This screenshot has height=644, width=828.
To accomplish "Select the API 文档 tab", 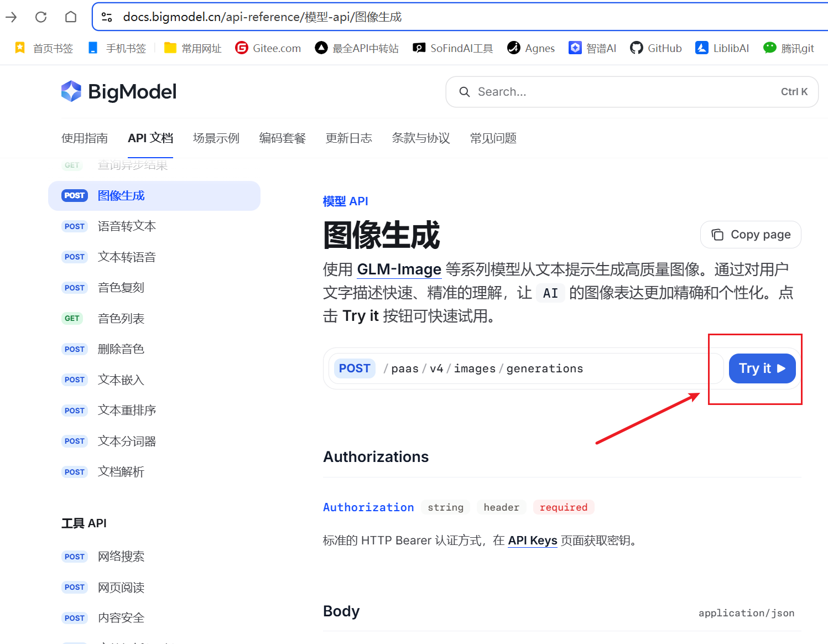I will pos(150,138).
